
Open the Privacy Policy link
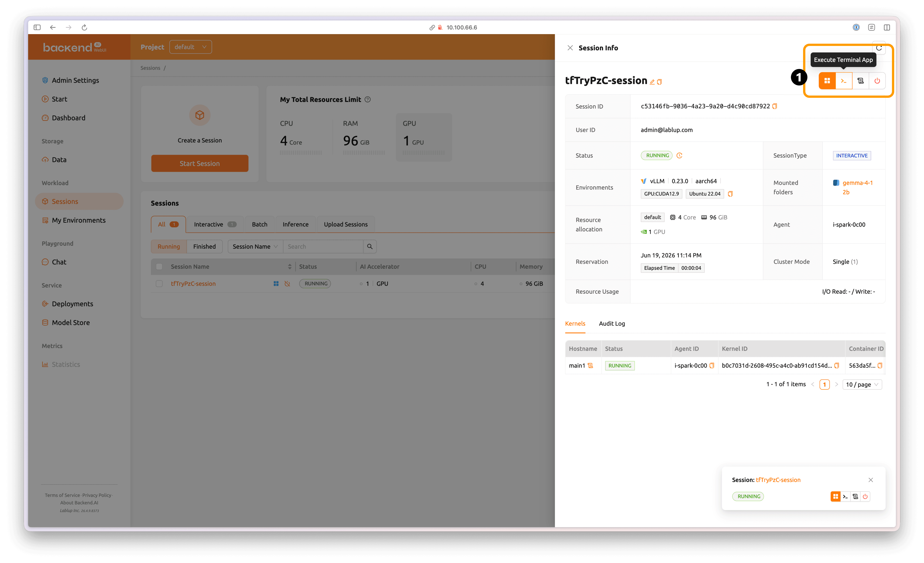pyautogui.click(x=97, y=495)
